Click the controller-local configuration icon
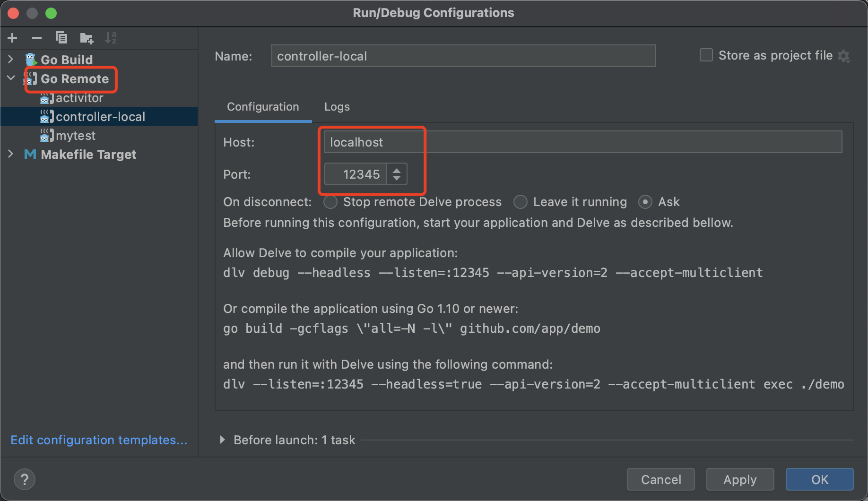 click(x=46, y=116)
